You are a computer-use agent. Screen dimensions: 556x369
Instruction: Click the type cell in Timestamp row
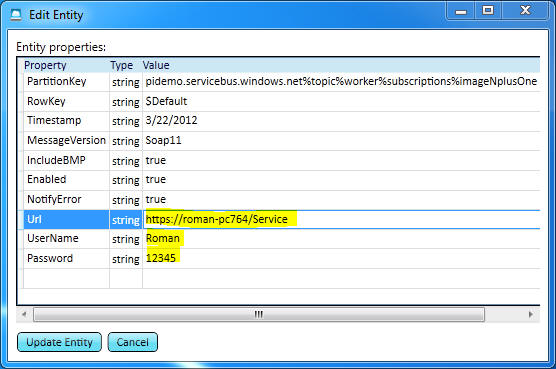(x=126, y=121)
